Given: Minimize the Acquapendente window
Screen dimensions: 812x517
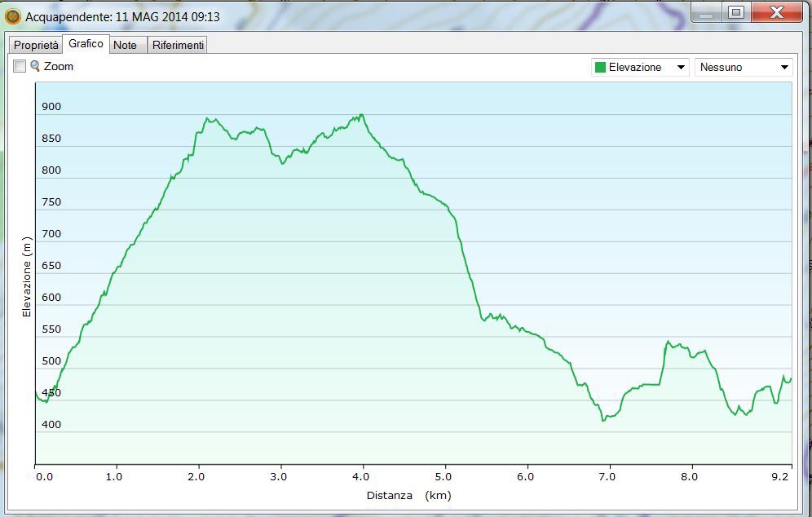Looking at the screenshot, I should click(x=706, y=14).
